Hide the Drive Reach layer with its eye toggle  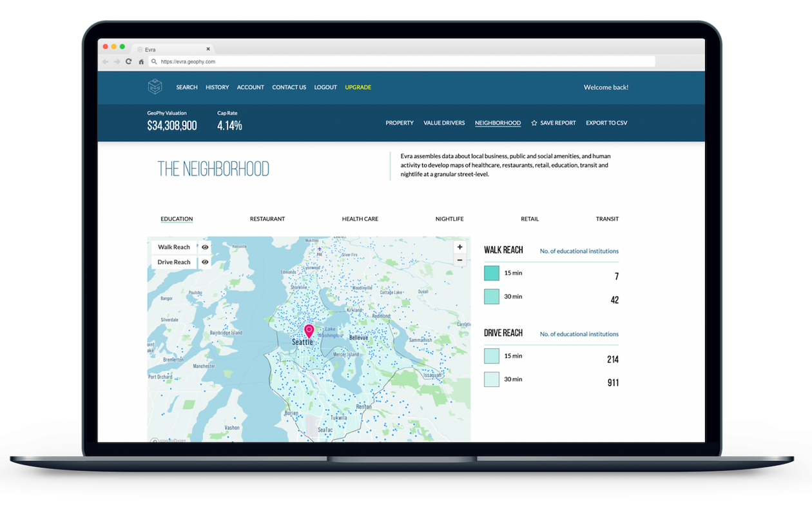coord(204,261)
